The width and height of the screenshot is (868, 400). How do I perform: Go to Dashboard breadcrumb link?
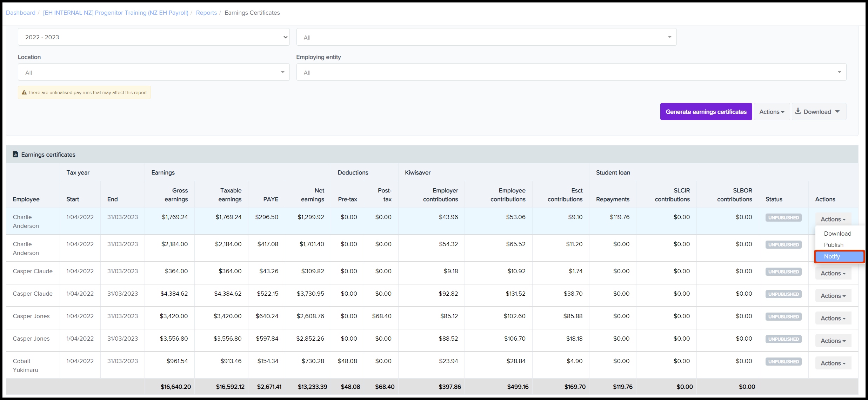(x=21, y=13)
